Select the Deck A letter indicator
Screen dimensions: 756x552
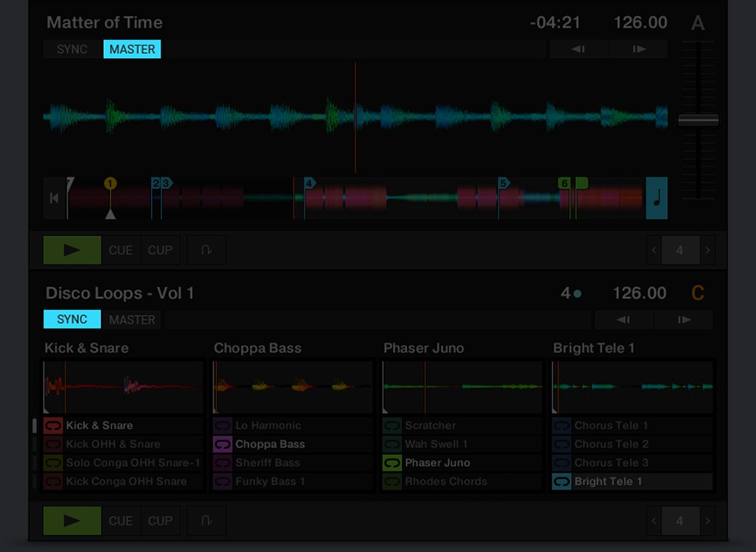pos(698,23)
